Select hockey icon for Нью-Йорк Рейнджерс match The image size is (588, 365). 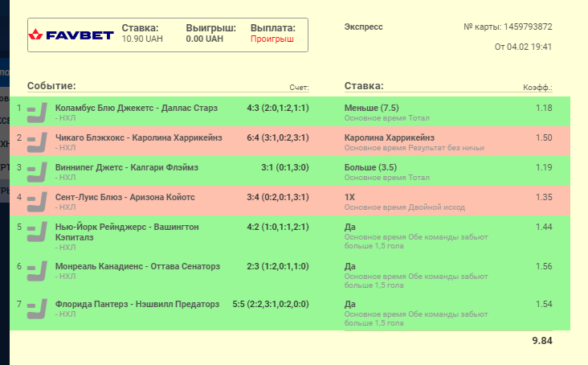[x=36, y=232]
